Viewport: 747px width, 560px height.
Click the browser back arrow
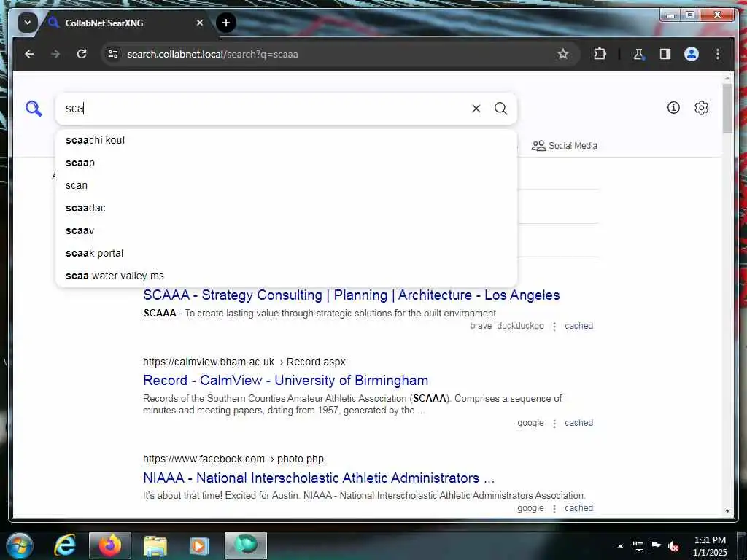[29, 54]
